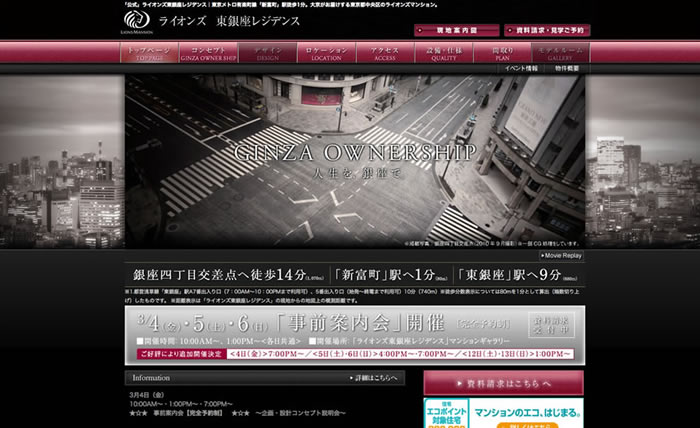The width and height of the screenshot is (700, 428).
Task: Go to the TOP PAGE tab
Action: pyautogui.click(x=149, y=53)
